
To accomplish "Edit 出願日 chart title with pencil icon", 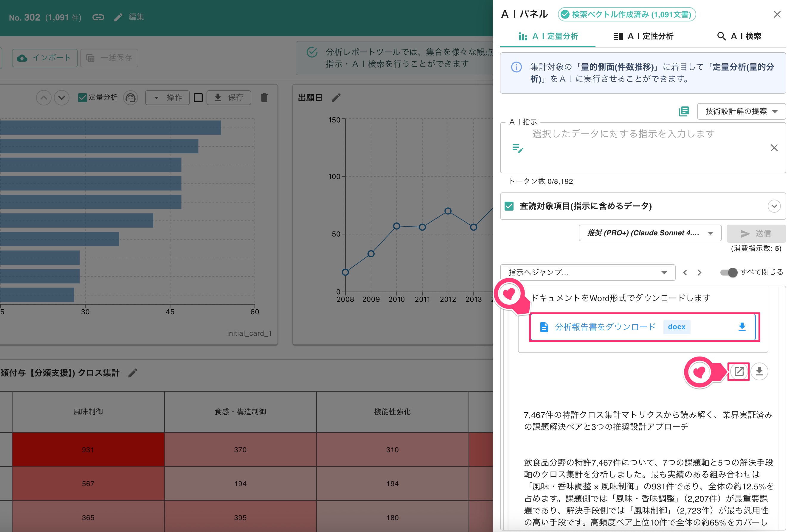I will (336, 98).
